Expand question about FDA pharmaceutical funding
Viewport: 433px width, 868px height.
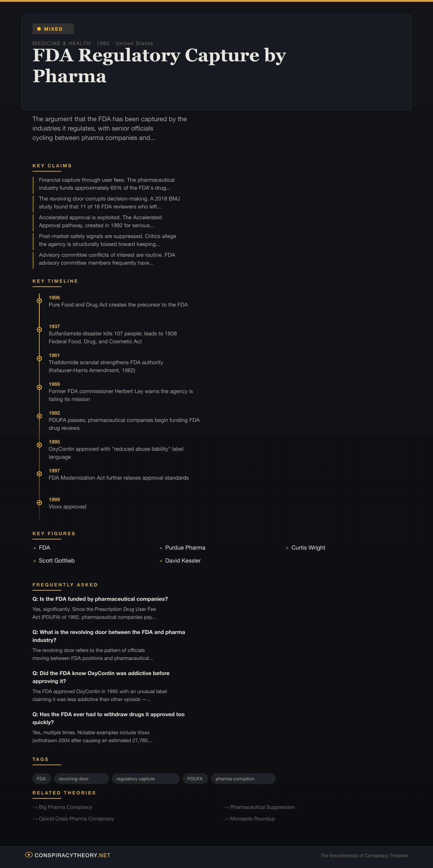pyautogui.click(x=100, y=599)
